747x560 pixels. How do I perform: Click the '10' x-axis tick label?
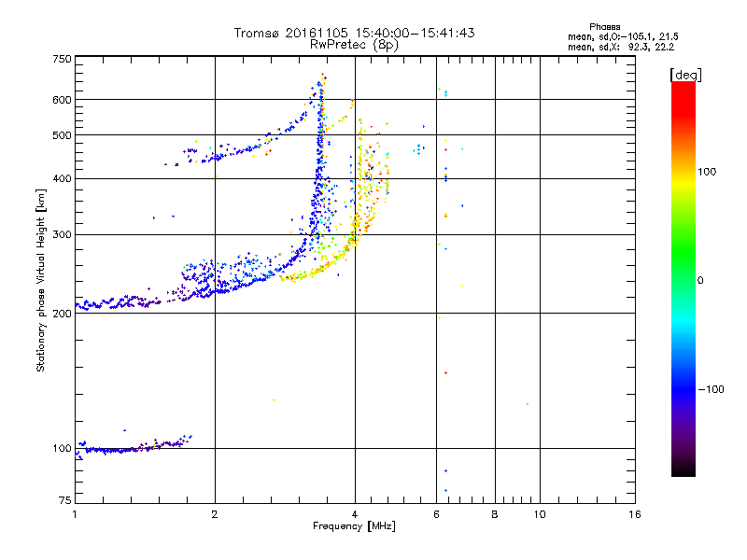(540, 514)
